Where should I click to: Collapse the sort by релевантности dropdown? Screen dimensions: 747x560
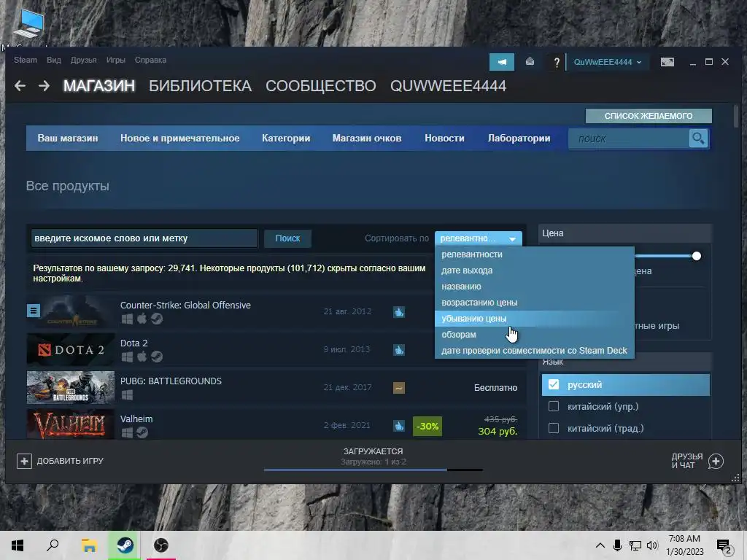click(479, 238)
